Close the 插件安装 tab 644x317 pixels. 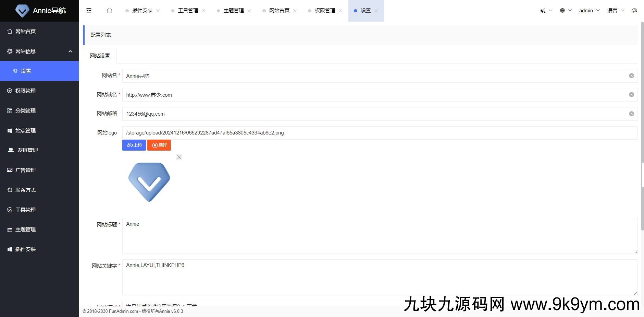point(158,11)
